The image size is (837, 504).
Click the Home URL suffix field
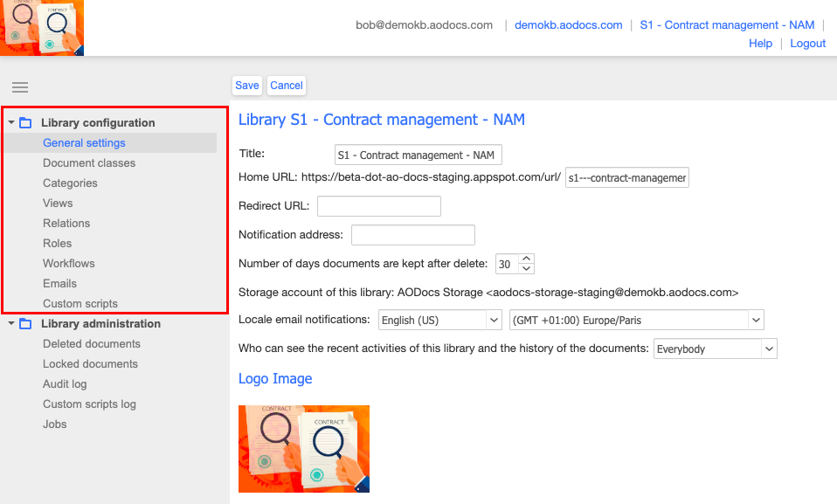coord(627,178)
